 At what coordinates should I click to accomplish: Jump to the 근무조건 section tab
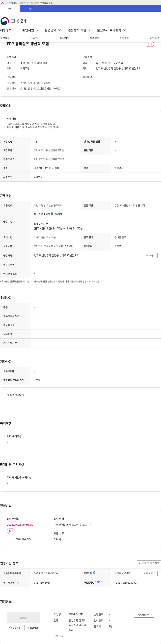click(x=35, y=38)
